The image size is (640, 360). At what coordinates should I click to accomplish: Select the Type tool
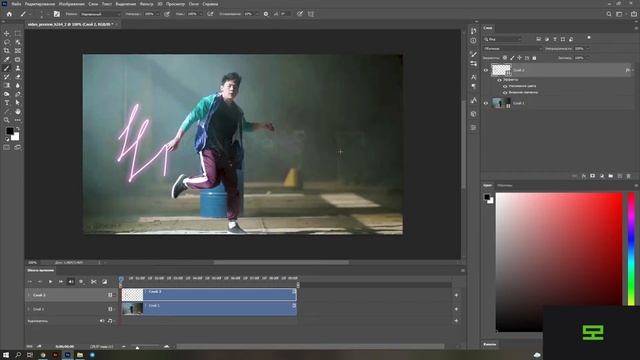tap(7, 103)
